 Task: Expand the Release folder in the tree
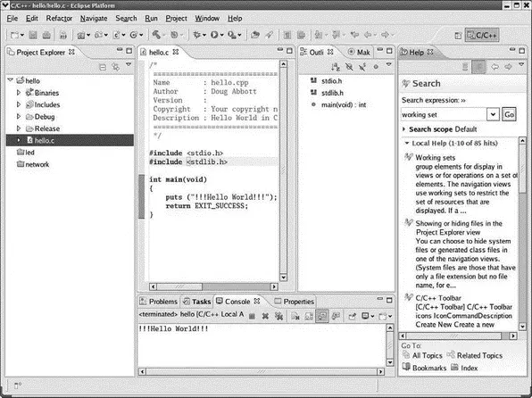tap(19, 129)
